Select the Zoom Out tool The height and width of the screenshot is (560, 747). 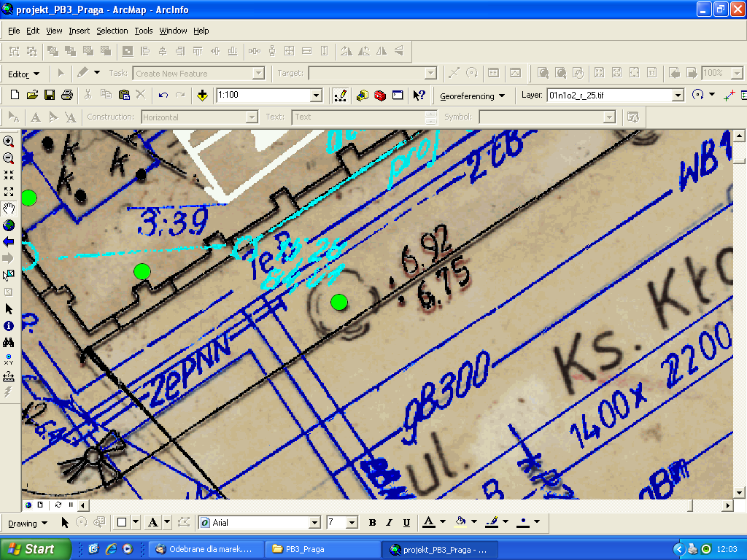[x=9, y=158]
